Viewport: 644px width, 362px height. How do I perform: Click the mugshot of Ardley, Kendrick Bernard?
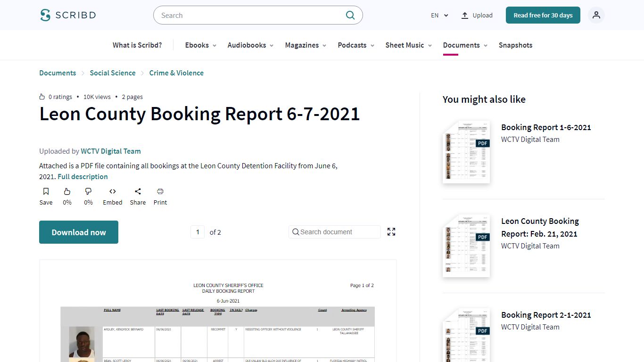[x=82, y=342]
